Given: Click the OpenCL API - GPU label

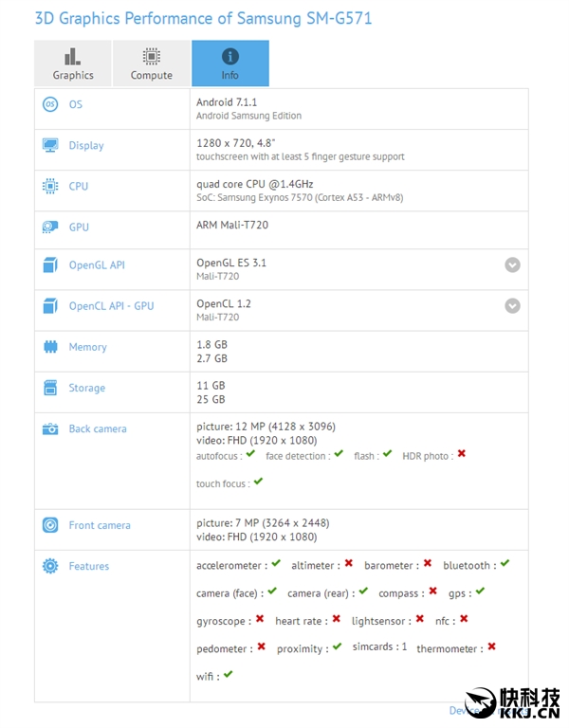Looking at the screenshot, I should (x=111, y=306).
